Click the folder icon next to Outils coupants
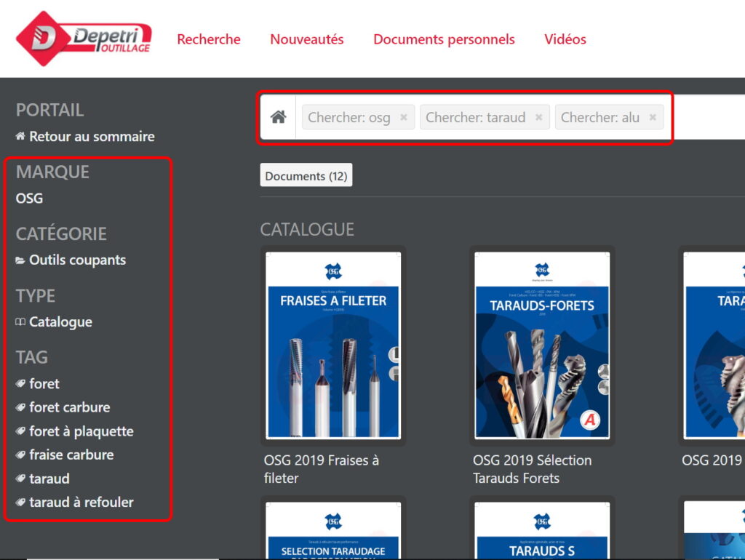The height and width of the screenshot is (560, 745). coord(20,260)
